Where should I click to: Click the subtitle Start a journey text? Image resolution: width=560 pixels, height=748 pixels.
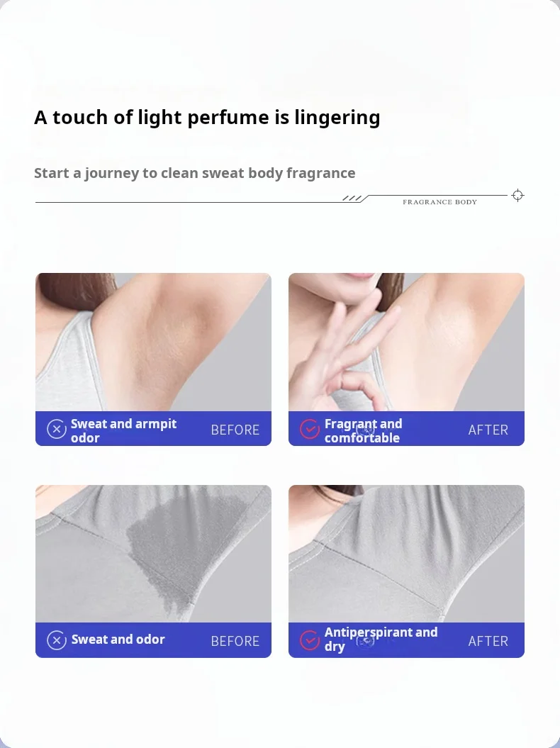point(195,173)
